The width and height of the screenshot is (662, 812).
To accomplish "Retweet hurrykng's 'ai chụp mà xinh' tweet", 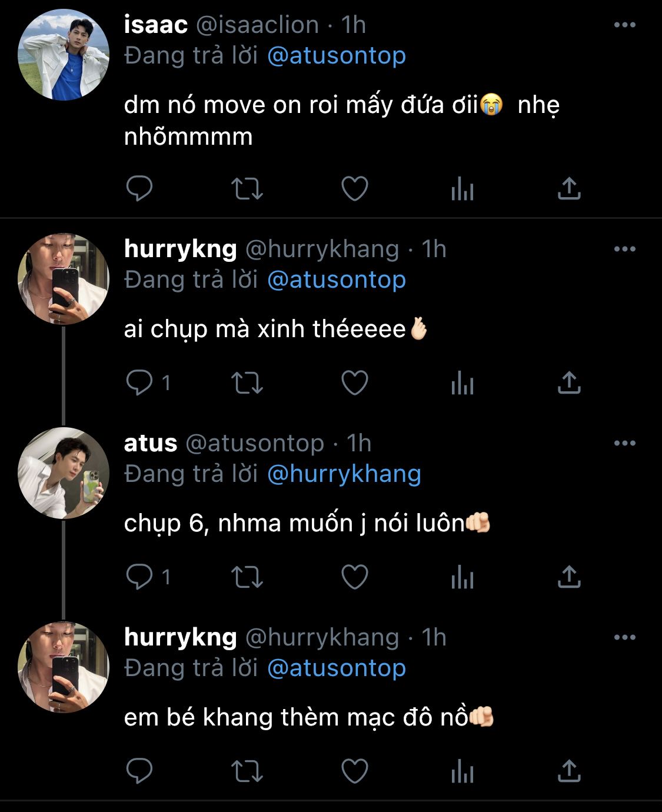I will pos(247,383).
